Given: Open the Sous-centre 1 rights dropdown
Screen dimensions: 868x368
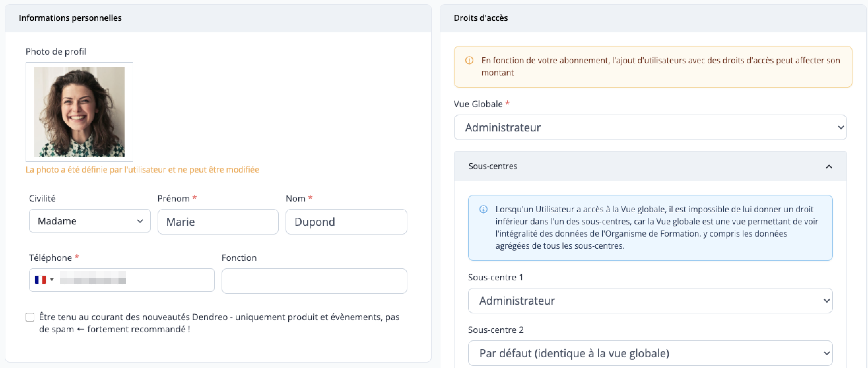Looking at the screenshot, I should pyautogui.click(x=650, y=301).
